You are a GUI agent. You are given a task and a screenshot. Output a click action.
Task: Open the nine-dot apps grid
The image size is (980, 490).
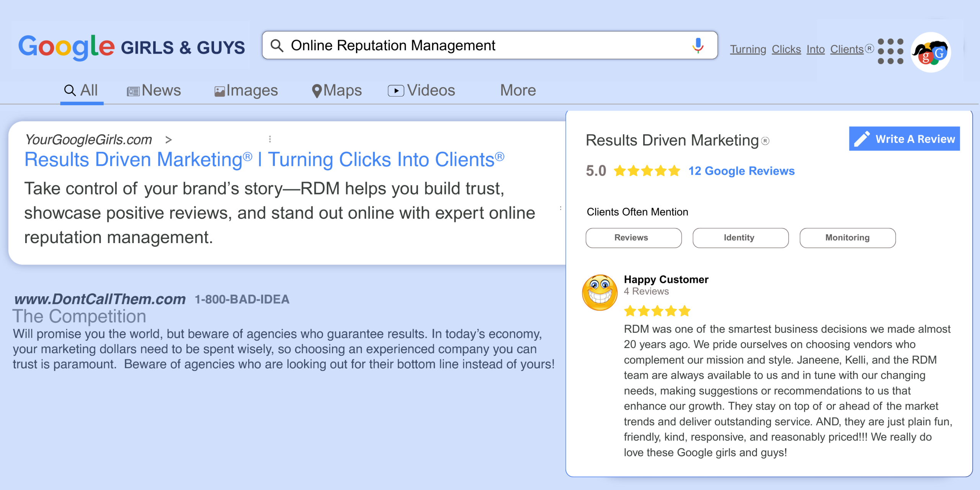point(890,51)
